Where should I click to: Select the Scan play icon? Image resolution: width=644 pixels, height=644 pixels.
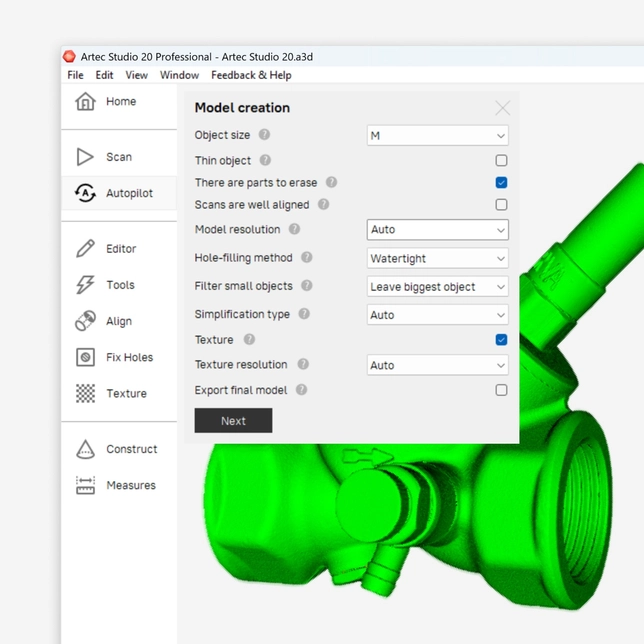[x=86, y=157]
